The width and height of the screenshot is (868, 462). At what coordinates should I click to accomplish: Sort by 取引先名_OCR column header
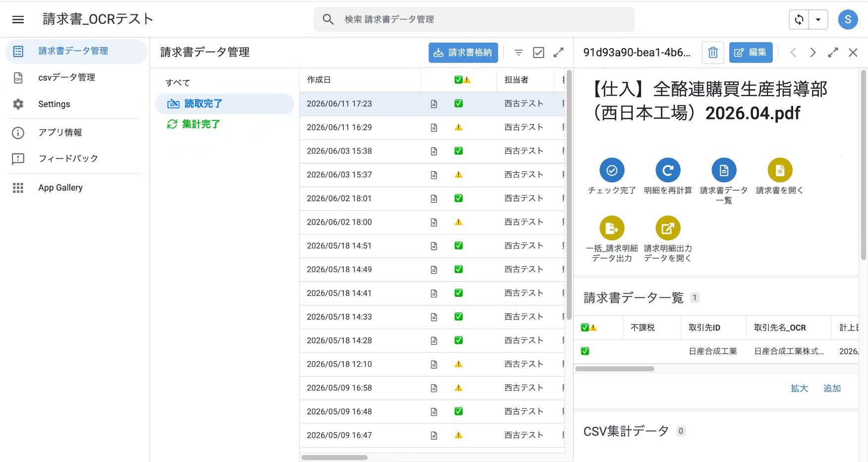[780, 328]
